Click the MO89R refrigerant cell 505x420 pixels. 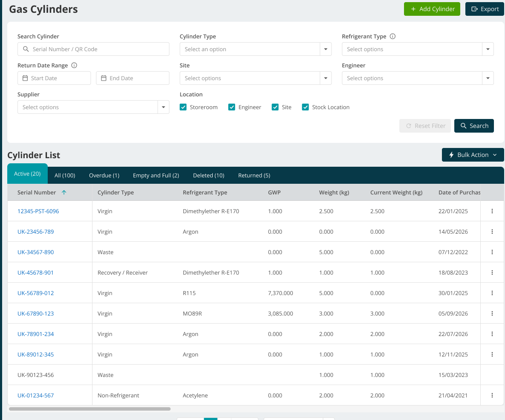pyautogui.click(x=192, y=313)
